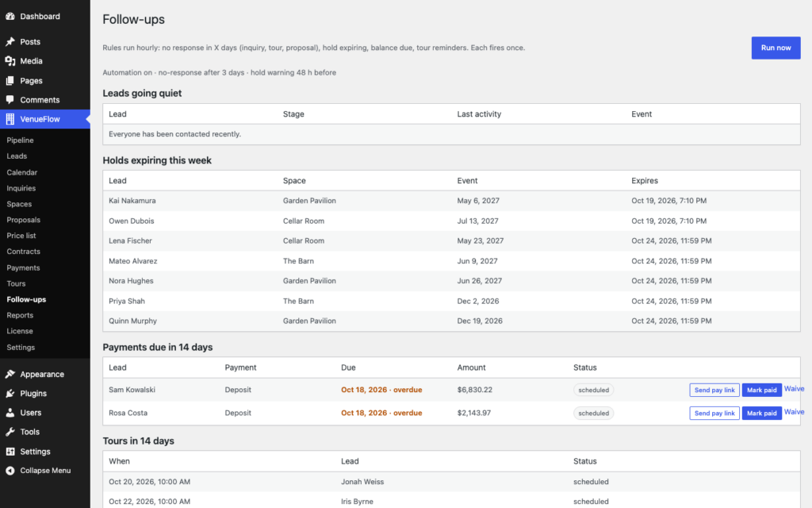The height and width of the screenshot is (508, 812).
Task: Click Sam Kowalski's scheduled status badge
Action: pos(593,390)
